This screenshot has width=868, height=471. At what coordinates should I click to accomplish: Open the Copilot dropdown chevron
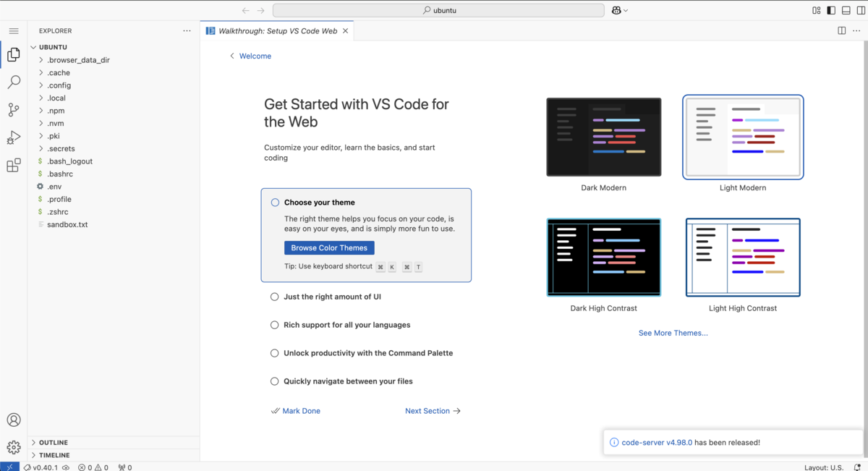click(626, 11)
